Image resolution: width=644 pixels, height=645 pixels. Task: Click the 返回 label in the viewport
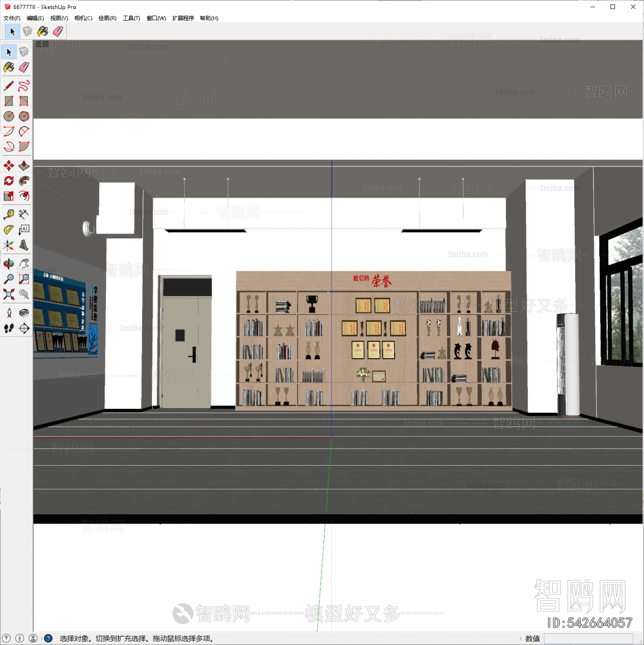pyautogui.click(x=42, y=44)
